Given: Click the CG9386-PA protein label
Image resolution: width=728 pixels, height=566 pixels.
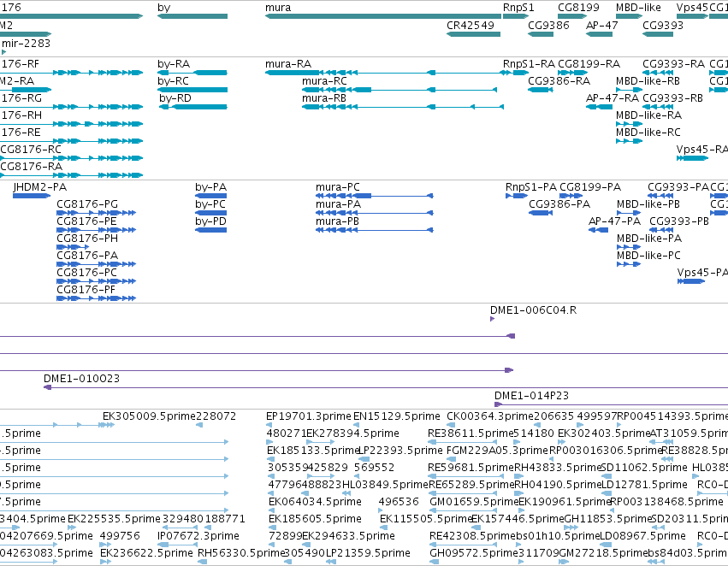Looking at the screenshot, I should [x=559, y=204].
